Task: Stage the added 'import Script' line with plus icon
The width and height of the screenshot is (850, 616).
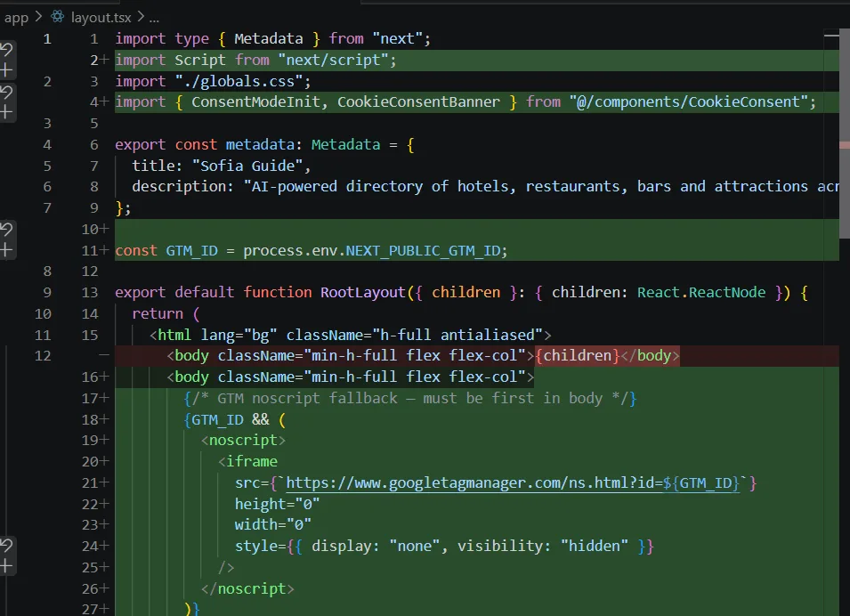Action: click(6, 70)
